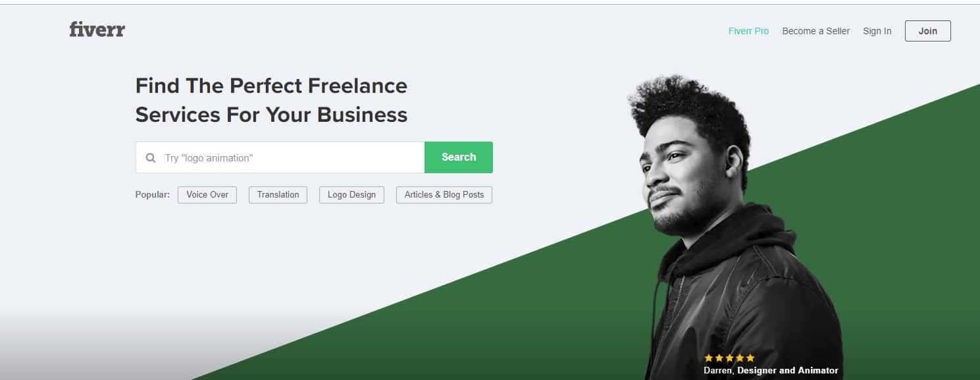Viewport: 980px width, 380px height.
Task: Hit the green Search button
Action: point(459,157)
